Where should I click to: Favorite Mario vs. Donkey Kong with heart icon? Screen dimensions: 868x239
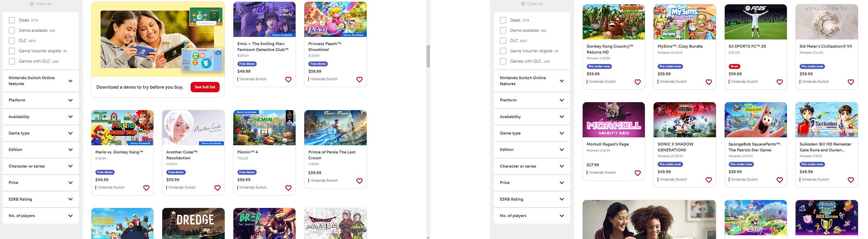click(146, 188)
